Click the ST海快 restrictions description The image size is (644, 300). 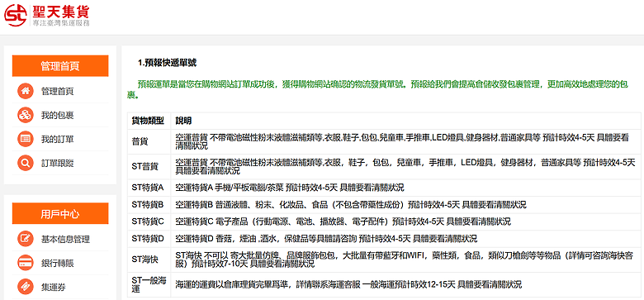coord(403,260)
